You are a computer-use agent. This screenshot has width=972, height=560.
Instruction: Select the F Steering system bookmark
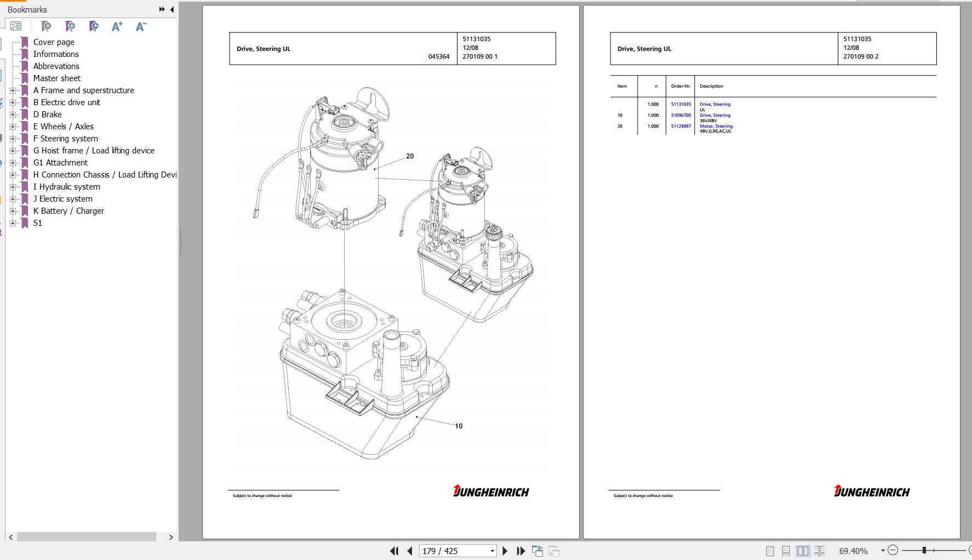pyautogui.click(x=66, y=139)
